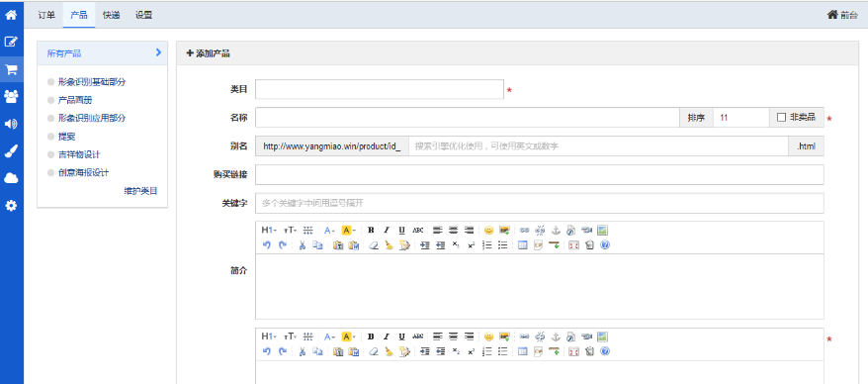Align text left in the 简介 editor
This screenshot has height=384, width=868.
[438, 230]
